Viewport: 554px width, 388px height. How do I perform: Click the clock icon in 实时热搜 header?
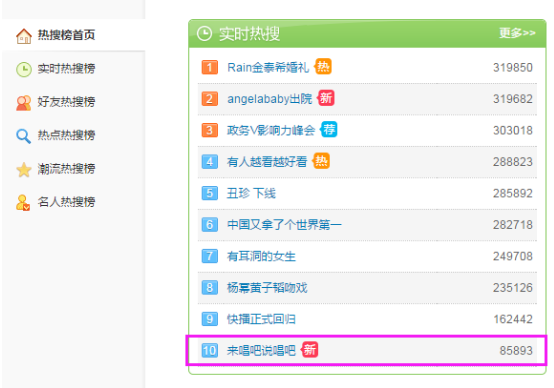coord(204,34)
